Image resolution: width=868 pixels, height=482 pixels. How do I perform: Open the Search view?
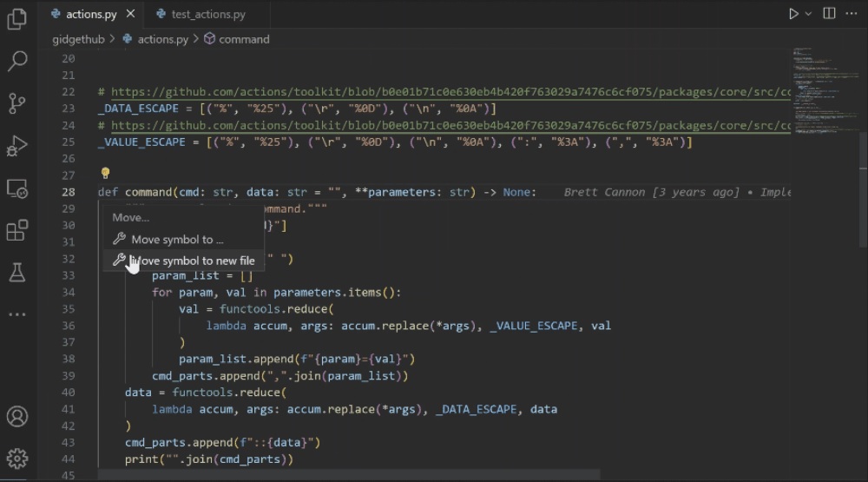tap(17, 61)
